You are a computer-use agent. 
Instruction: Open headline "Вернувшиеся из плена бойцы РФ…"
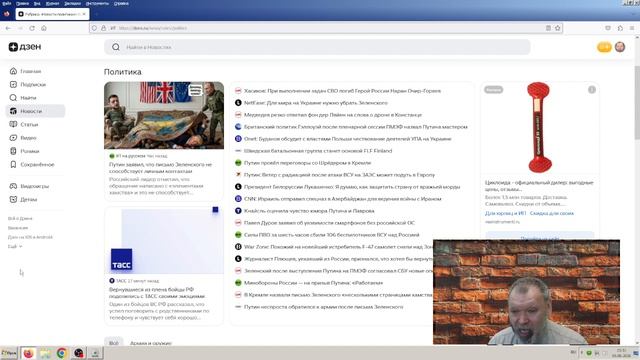point(158,293)
